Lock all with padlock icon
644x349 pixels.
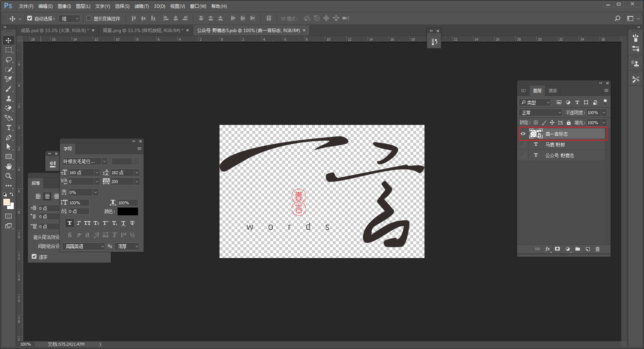click(x=569, y=123)
